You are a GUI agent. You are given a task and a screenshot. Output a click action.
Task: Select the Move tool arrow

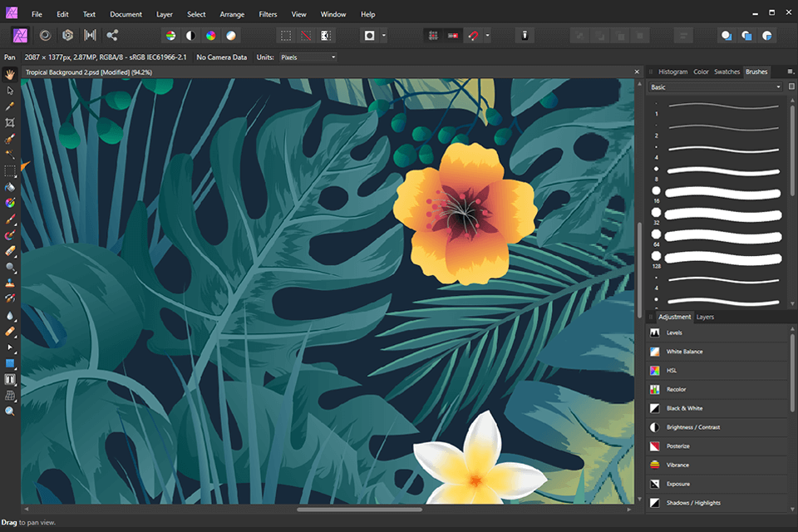(10, 91)
